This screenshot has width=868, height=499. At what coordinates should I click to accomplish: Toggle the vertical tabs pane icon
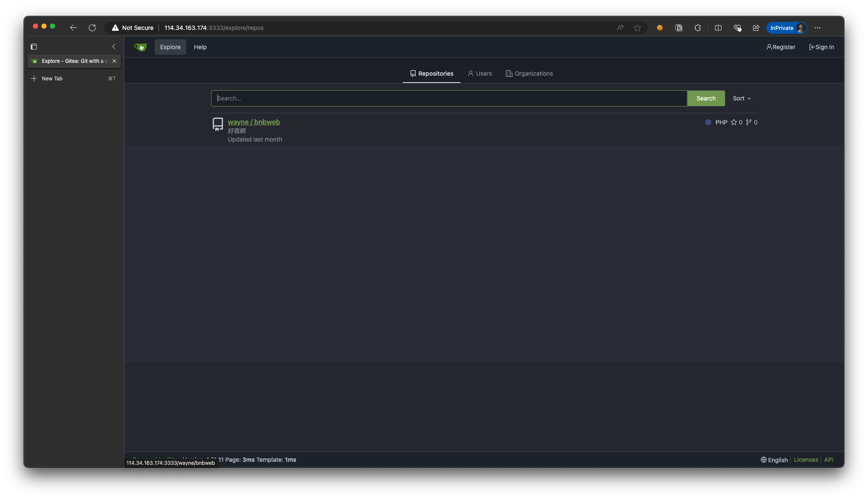click(x=34, y=47)
